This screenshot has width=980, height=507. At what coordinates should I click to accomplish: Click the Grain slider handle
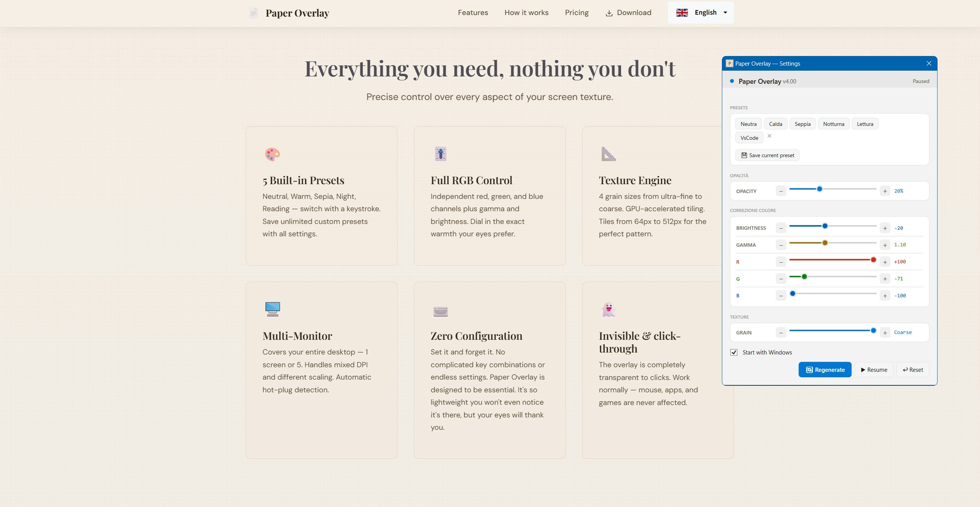874,331
